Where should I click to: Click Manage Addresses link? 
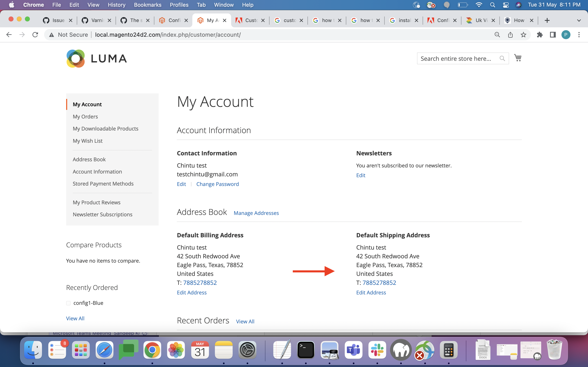click(256, 213)
